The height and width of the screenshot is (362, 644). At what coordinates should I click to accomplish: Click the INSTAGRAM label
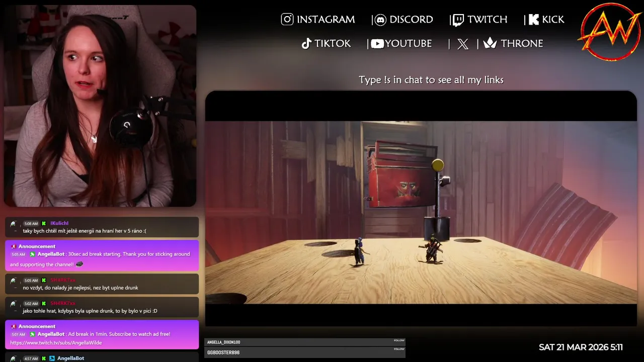[326, 20]
